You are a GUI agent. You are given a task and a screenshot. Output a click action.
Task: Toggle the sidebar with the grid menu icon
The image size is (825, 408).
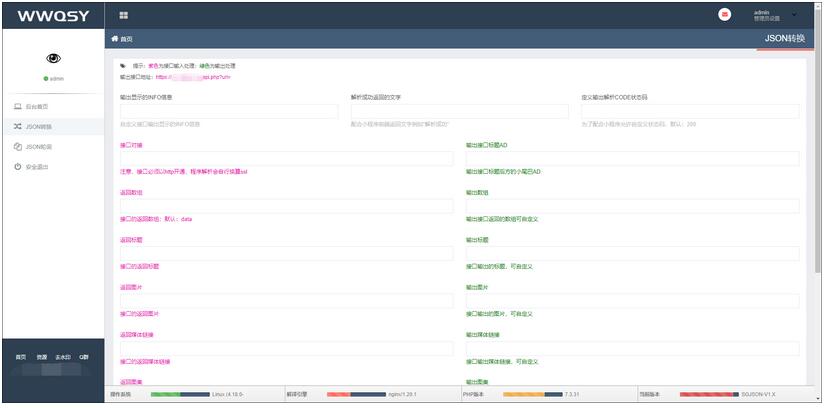click(x=124, y=16)
